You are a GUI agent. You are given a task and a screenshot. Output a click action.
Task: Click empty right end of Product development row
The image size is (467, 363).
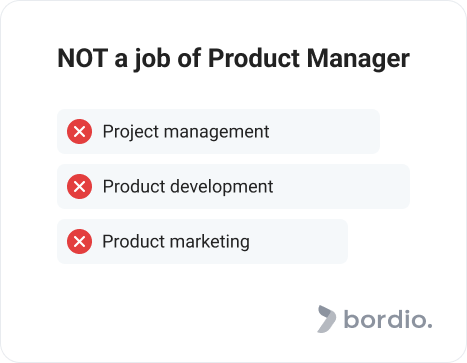coord(342,186)
